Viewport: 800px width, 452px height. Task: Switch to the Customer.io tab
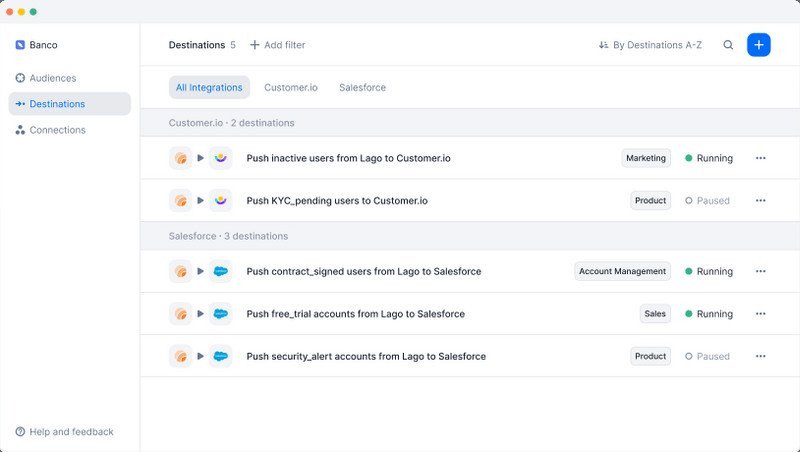(x=291, y=88)
